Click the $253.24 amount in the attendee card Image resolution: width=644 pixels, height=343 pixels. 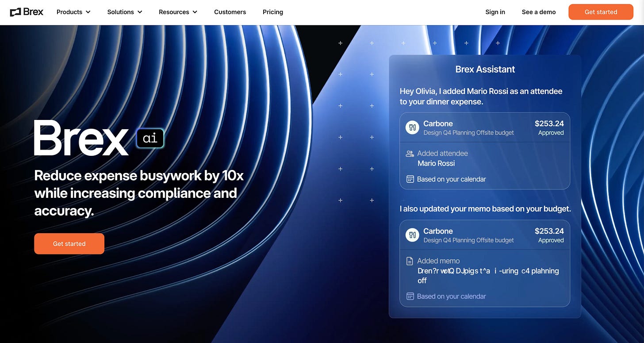pyautogui.click(x=549, y=123)
